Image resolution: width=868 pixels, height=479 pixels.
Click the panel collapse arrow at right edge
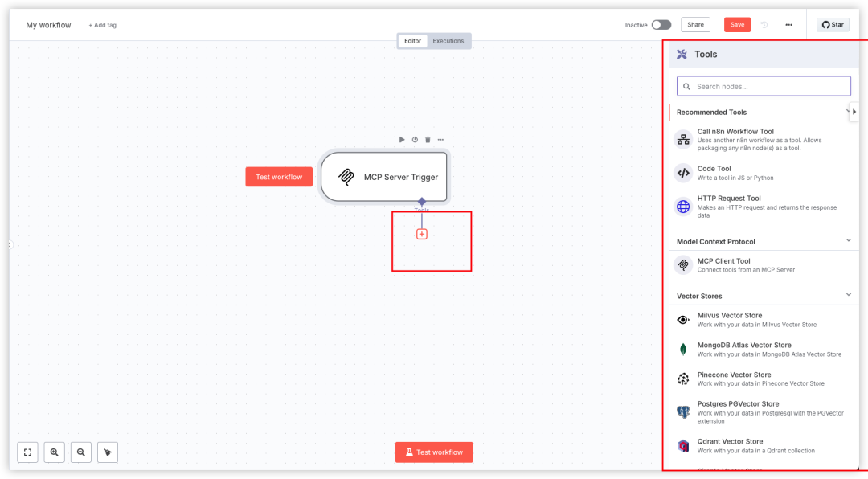[854, 112]
